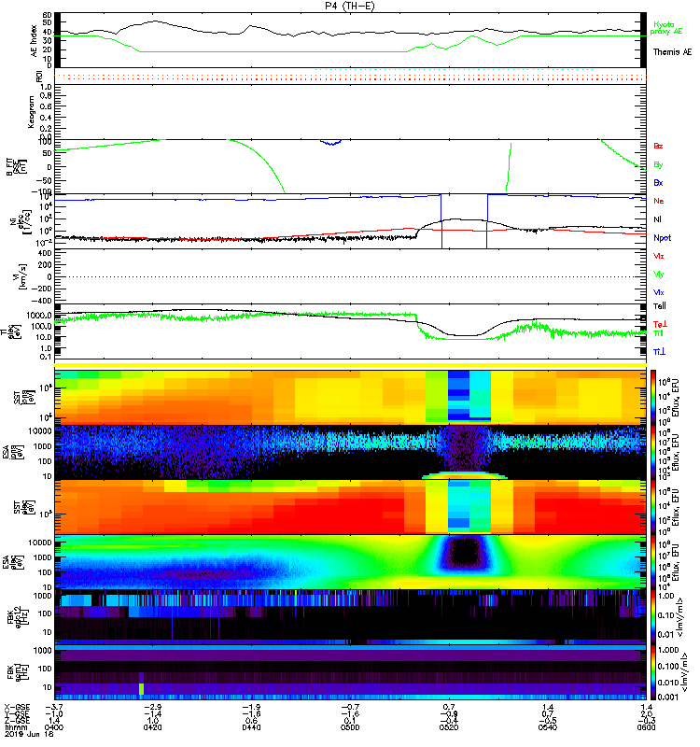Click the 0440 time tick label
The height and width of the screenshot is (747, 700).
pos(251,727)
